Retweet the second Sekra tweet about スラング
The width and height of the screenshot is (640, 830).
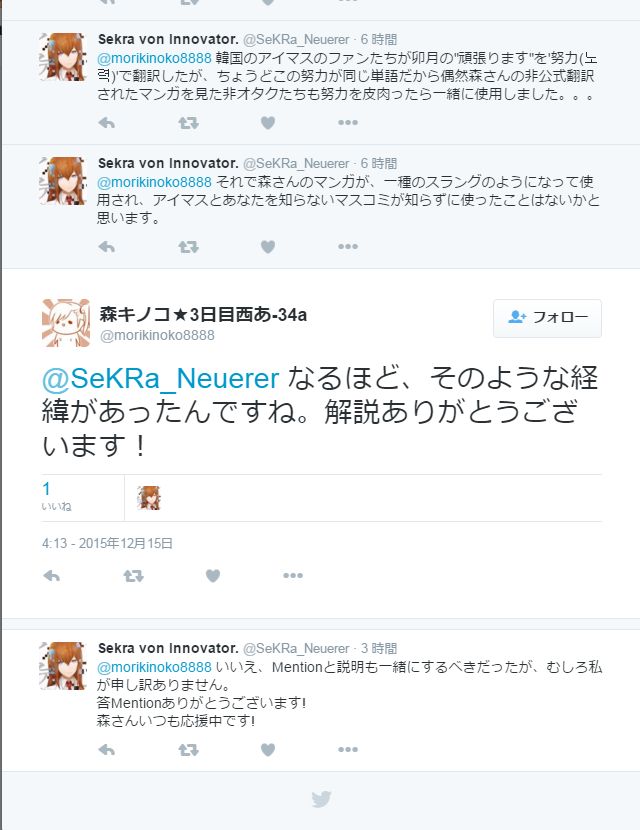click(x=188, y=247)
